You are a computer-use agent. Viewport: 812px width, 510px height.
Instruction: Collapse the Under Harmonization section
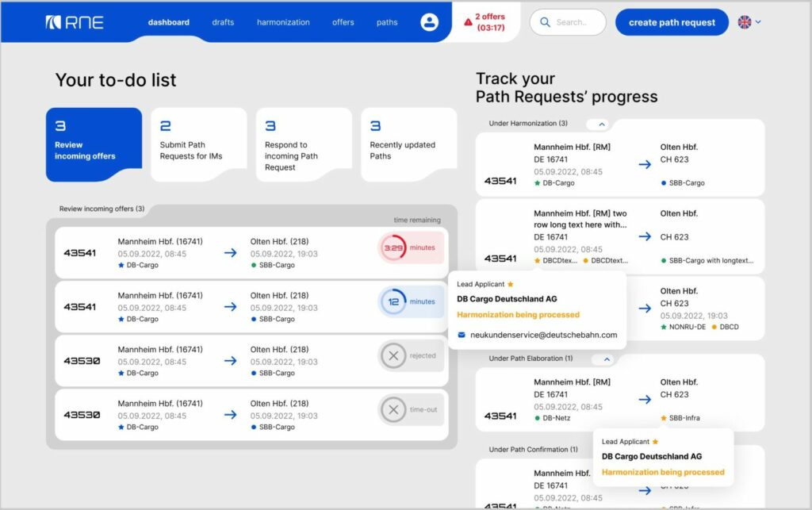(601, 124)
